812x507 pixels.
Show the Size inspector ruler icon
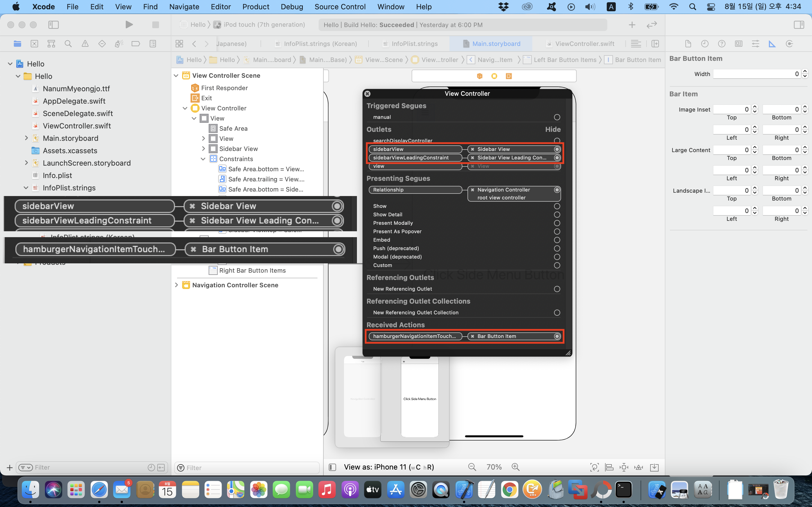pyautogui.click(x=772, y=44)
